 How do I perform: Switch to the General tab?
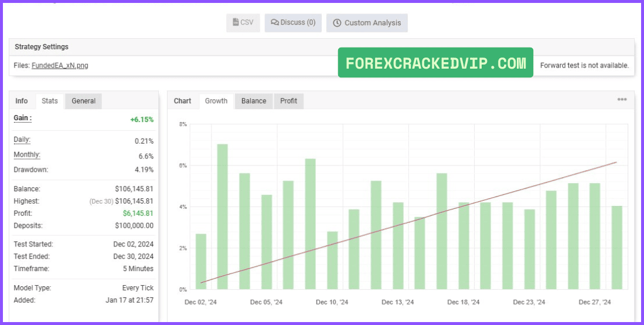point(83,101)
